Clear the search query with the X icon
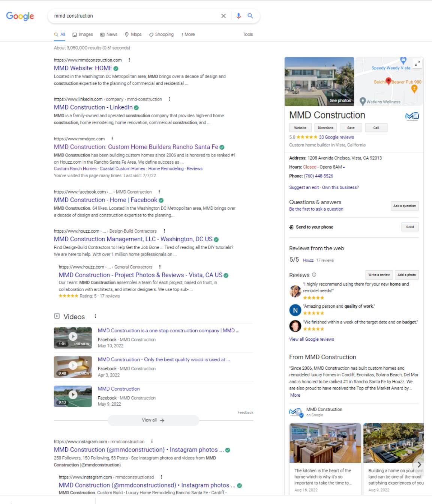This screenshot has height=504, width=432. pos(223,16)
